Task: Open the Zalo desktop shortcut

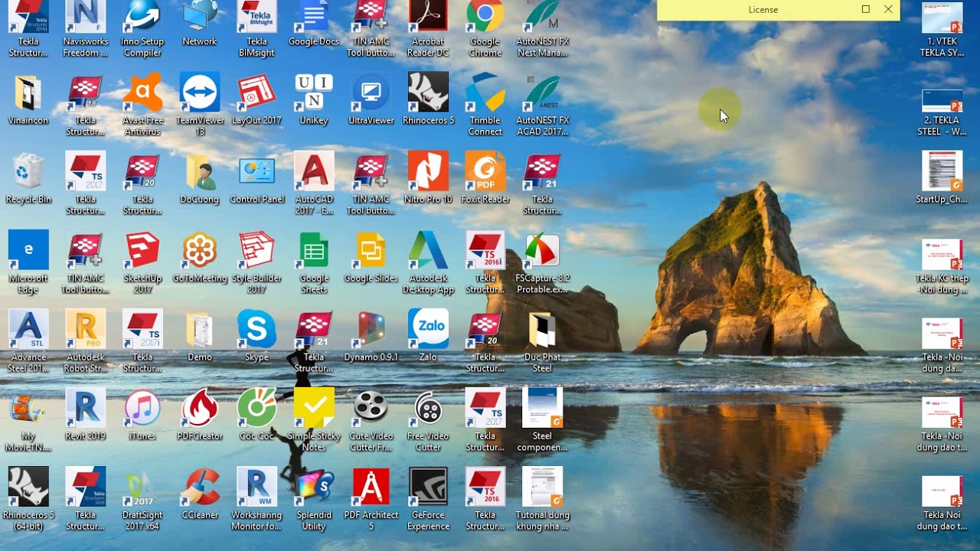Action: click(428, 336)
